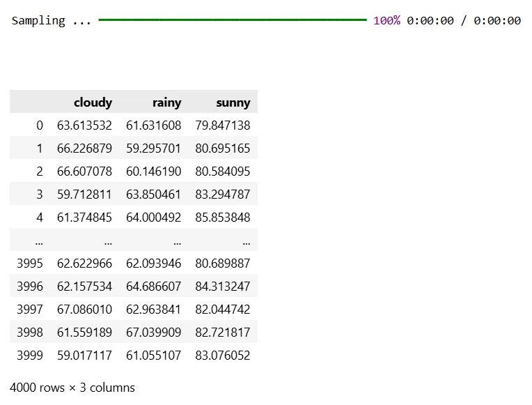Click row index 3998
This screenshot has height=405, width=532.
click(x=30, y=333)
